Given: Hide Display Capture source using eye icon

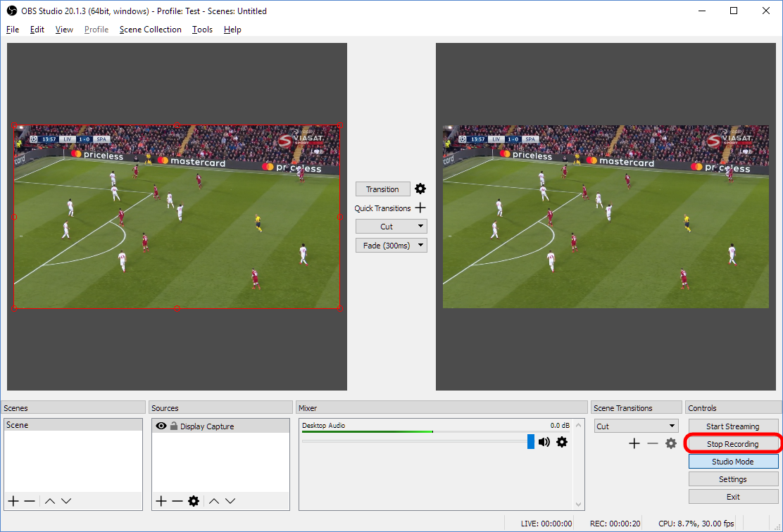Looking at the screenshot, I should tap(161, 426).
